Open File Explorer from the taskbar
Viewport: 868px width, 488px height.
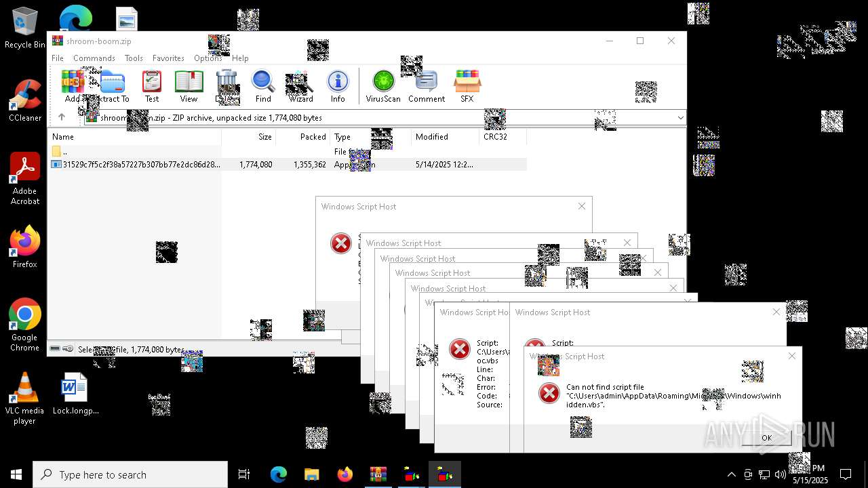(311, 474)
